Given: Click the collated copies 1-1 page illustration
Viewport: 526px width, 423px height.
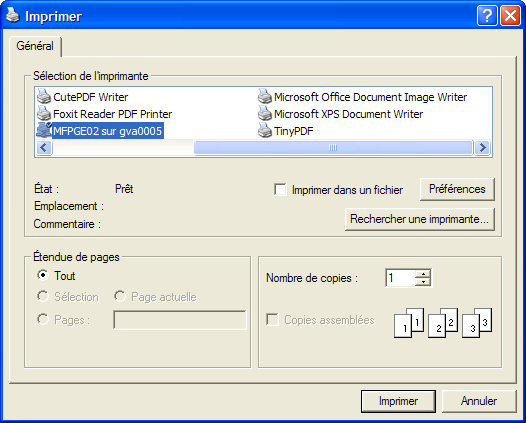Looking at the screenshot, I should click(x=409, y=323).
